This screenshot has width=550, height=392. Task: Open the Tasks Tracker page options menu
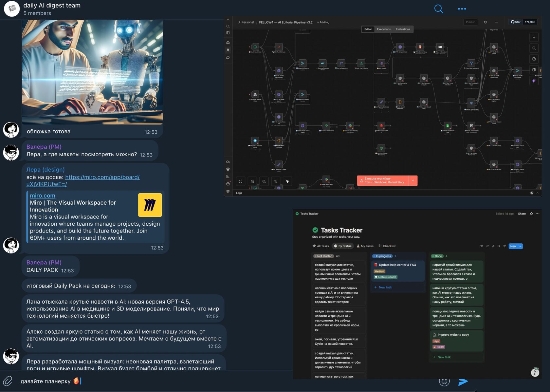[x=538, y=214]
